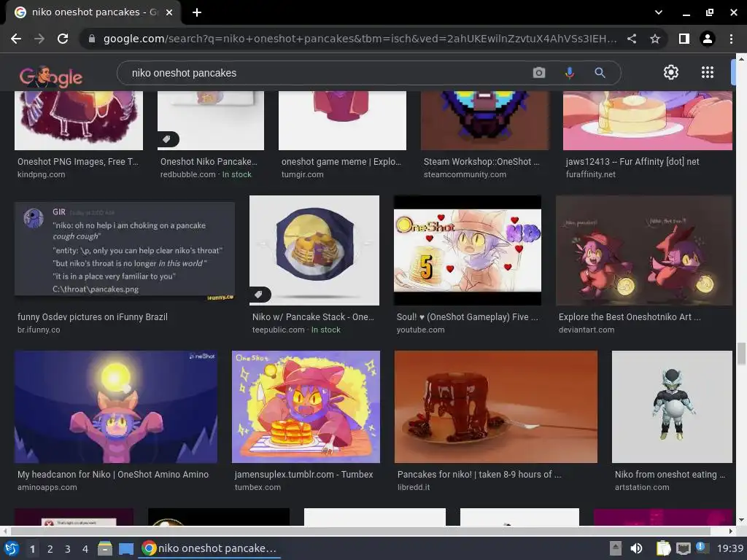Select the deviantart Niko art thumbnail
This screenshot has height=560, width=747.
pos(644,251)
